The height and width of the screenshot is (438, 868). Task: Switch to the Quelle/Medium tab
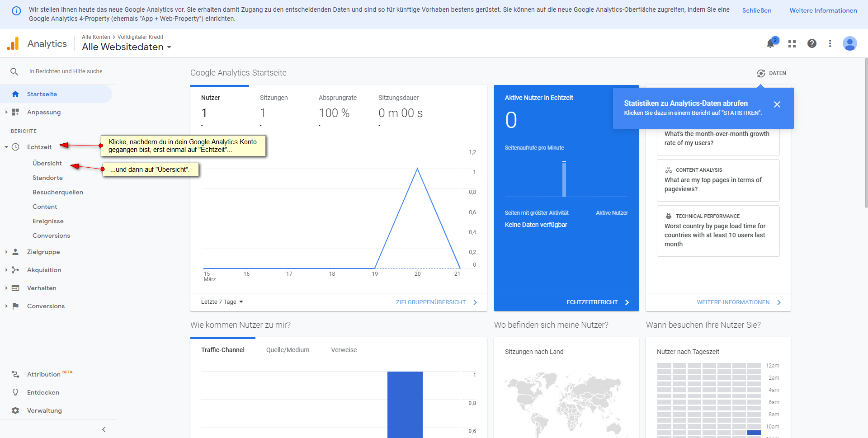pyautogui.click(x=288, y=350)
